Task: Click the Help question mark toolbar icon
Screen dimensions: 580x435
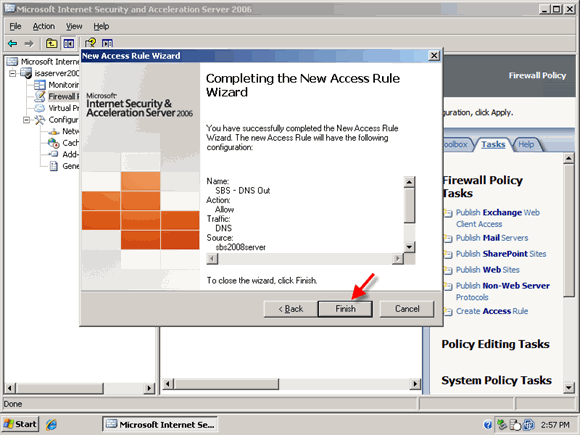Action: [x=90, y=43]
